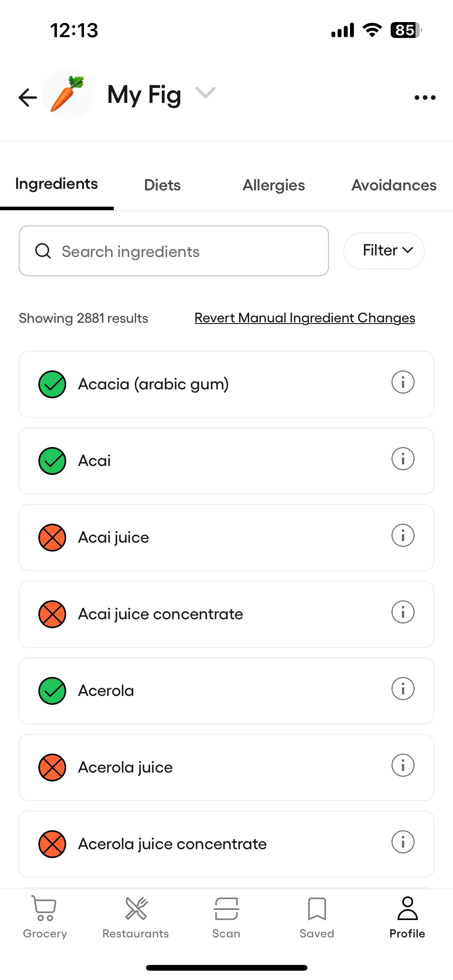
Task: Toggle the red X on Acai juice
Action: point(52,538)
